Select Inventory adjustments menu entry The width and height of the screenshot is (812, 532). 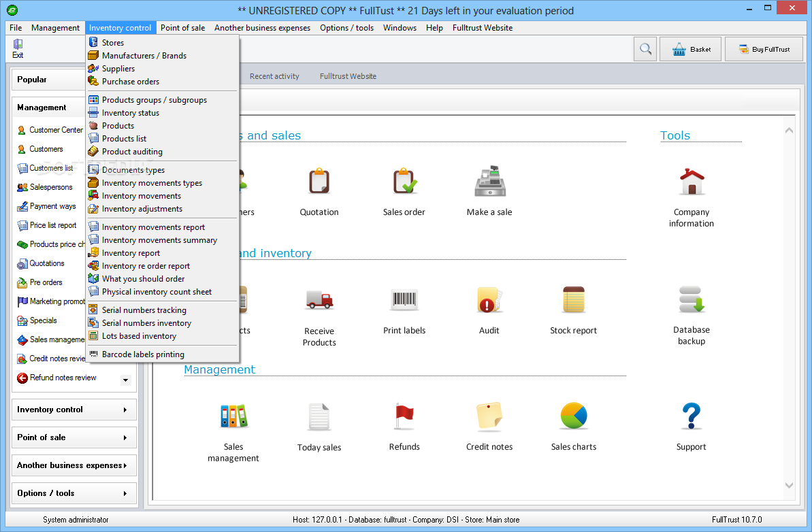[x=162, y=209]
